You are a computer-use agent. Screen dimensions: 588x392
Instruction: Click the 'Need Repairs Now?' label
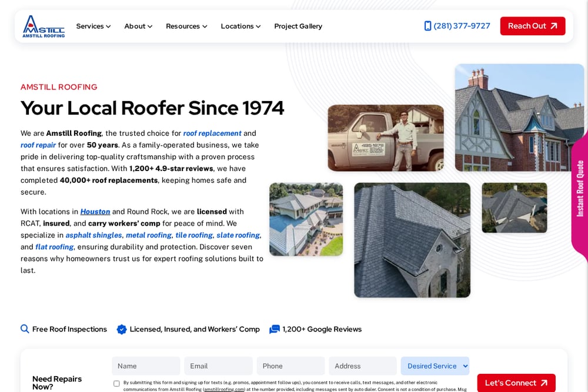tap(57, 383)
